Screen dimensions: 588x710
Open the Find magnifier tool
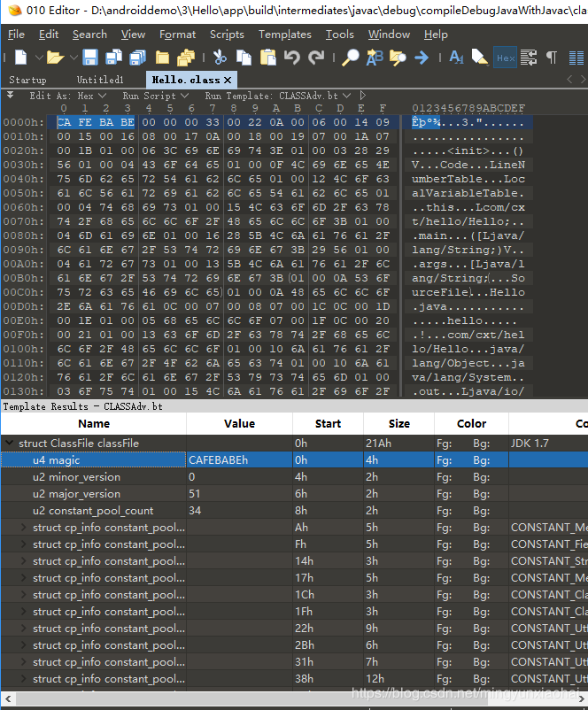tap(351, 58)
